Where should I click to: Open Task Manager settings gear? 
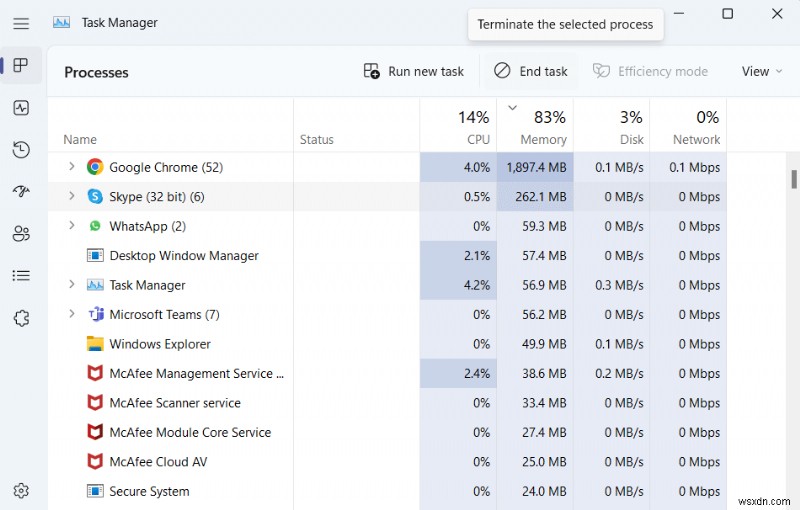pos(21,491)
